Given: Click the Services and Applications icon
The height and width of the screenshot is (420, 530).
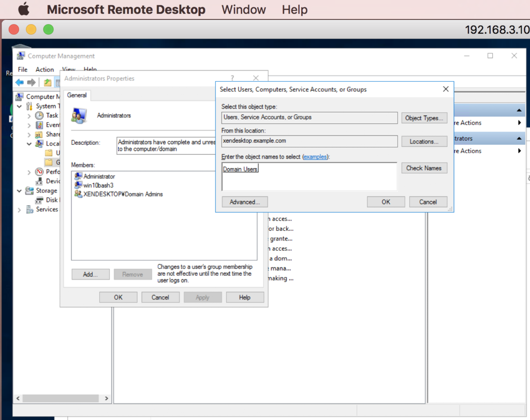Looking at the screenshot, I should click(30, 209).
